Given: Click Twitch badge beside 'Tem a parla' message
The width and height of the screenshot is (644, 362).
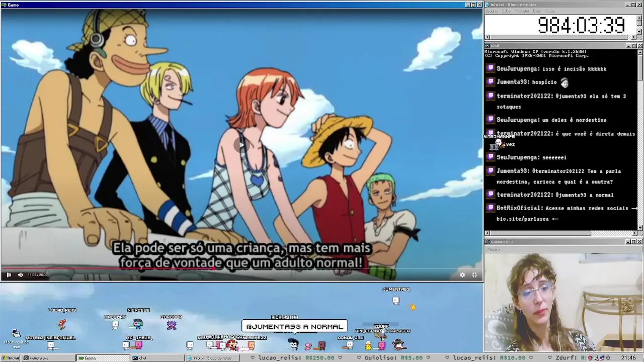Looking at the screenshot, I should tap(491, 170).
